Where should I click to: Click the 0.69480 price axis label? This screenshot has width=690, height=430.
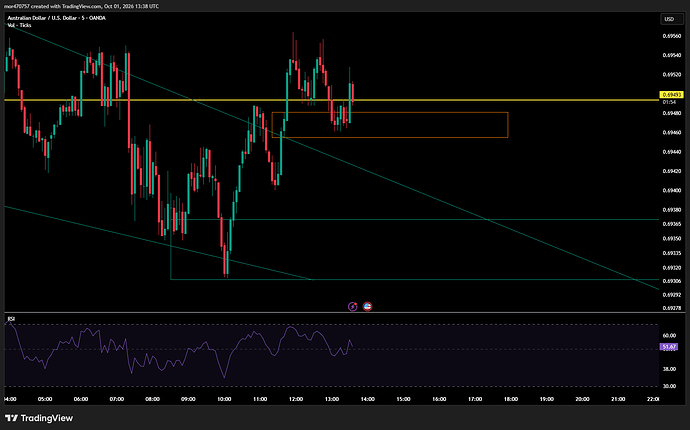tap(672, 113)
